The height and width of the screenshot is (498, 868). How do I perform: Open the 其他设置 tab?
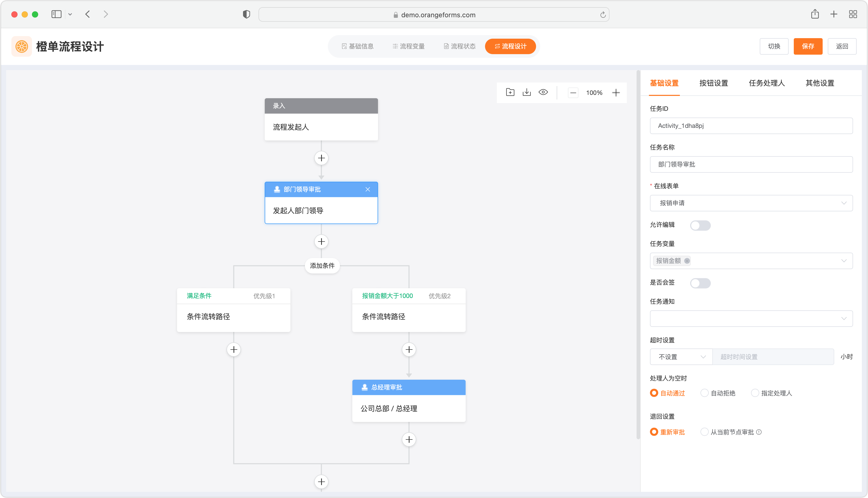820,83
